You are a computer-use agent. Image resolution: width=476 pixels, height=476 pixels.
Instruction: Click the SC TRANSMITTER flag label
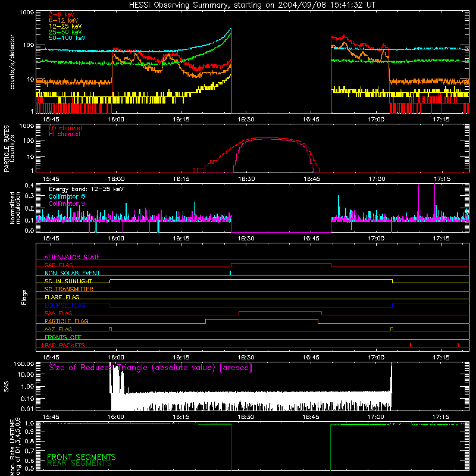tap(68, 289)
